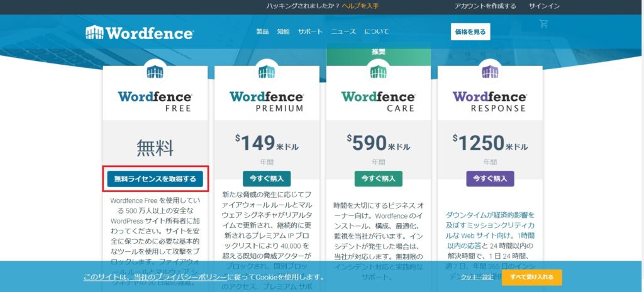Click the 価格を見る button
Image resolution: width=644 pixels, height=292 pixels.
point(470,31)
